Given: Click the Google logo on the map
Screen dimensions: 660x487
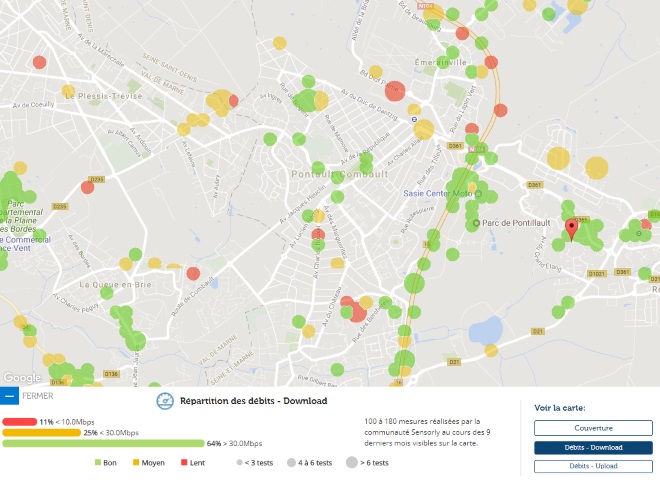Looking at the screenshot, I should click(x=20, y=378).
